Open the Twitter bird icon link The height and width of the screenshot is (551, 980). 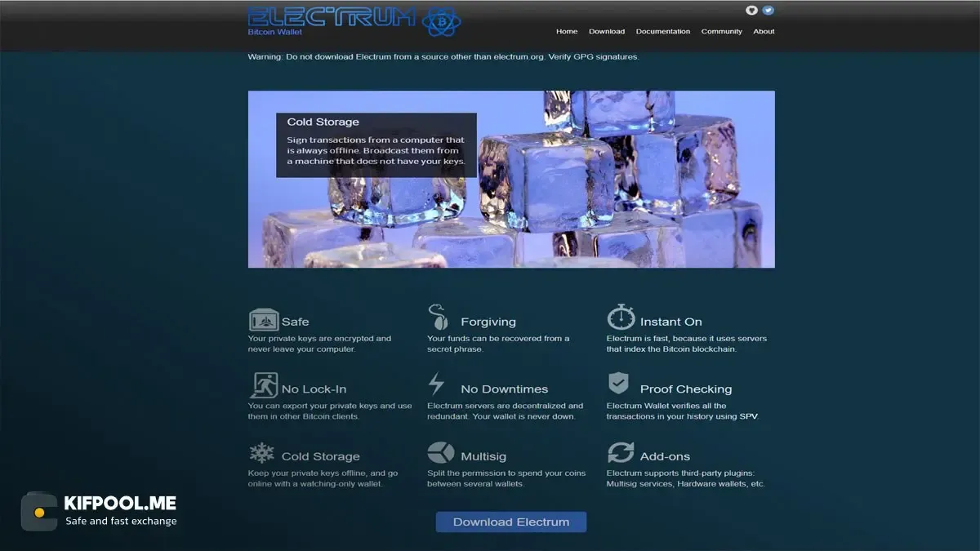click(x=768, y=11)
